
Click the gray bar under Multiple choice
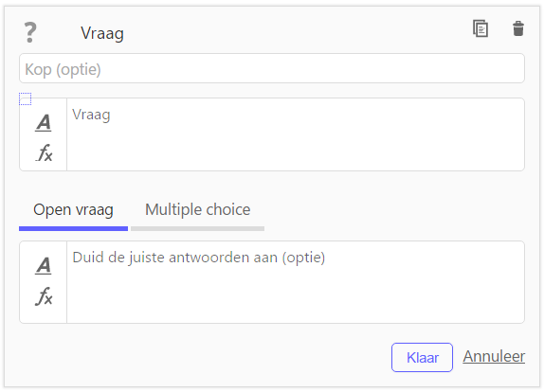point(198,229)
